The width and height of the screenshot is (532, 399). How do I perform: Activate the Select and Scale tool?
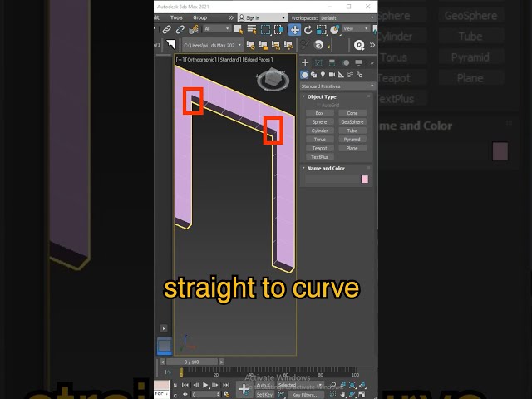(x=321, y=30)
